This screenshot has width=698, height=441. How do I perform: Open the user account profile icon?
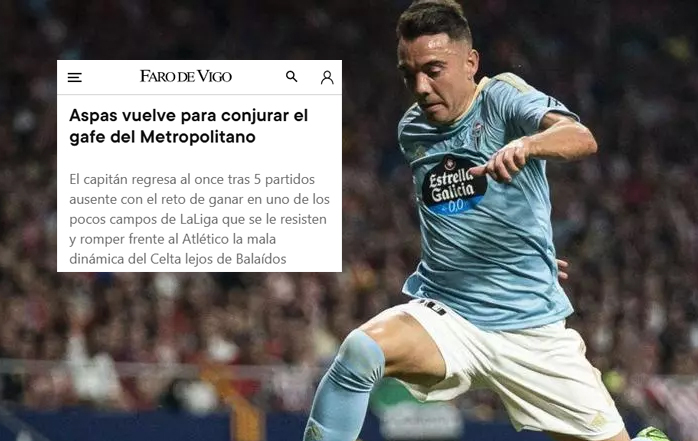tap(327, 77)
